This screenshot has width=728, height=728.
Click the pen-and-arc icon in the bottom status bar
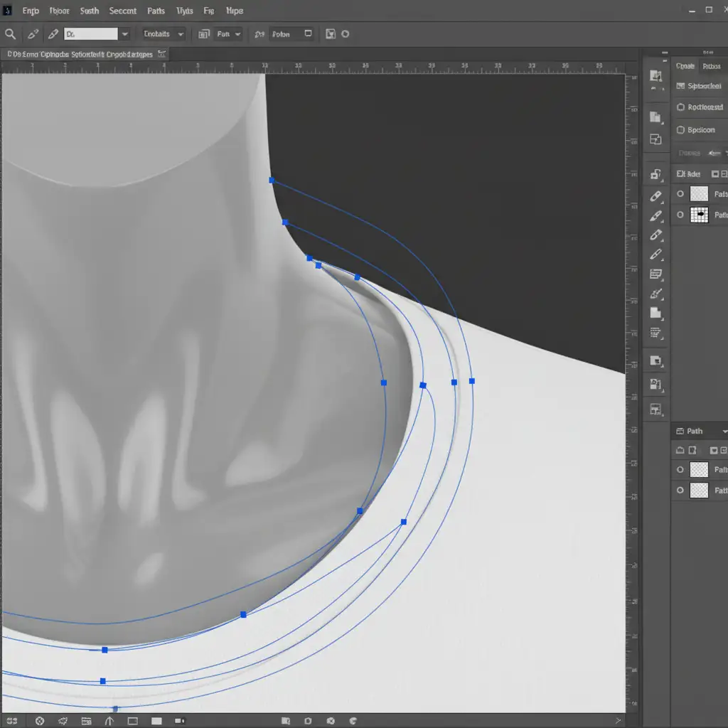pos(109,721)
